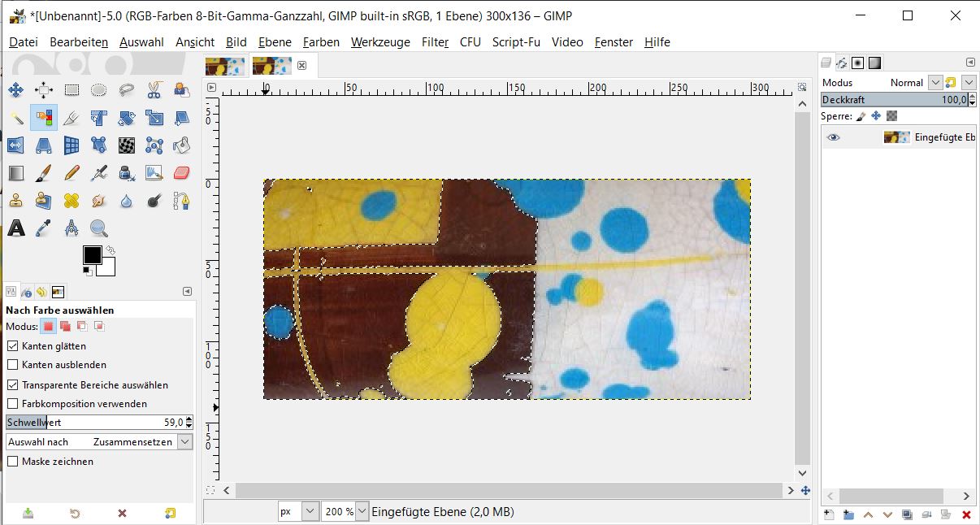Lower the layer with down arrow
Image resolution: width=980 pixels, height=525 pixels.
pyautogui.click(x=887, y=514)
